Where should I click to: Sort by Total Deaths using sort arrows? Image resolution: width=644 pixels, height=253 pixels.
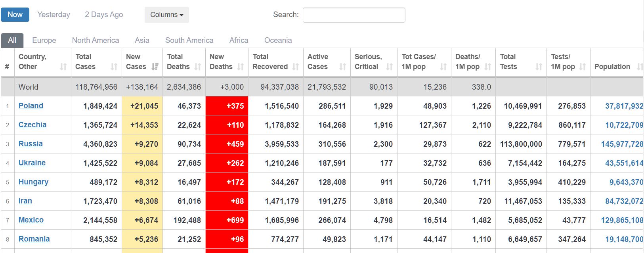[x=198, y=67]
